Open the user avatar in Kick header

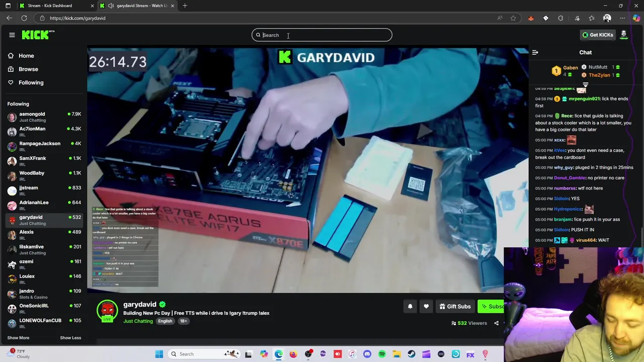(x=624, y=35)
